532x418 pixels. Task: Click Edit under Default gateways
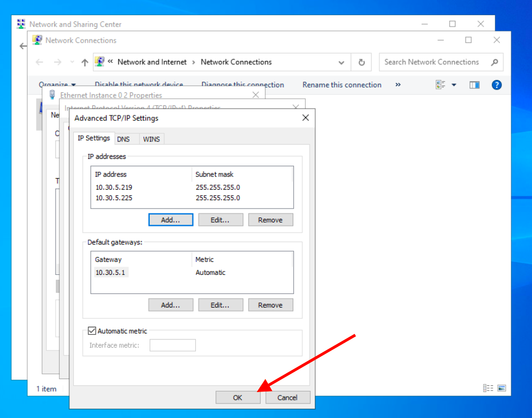[221, 305]
